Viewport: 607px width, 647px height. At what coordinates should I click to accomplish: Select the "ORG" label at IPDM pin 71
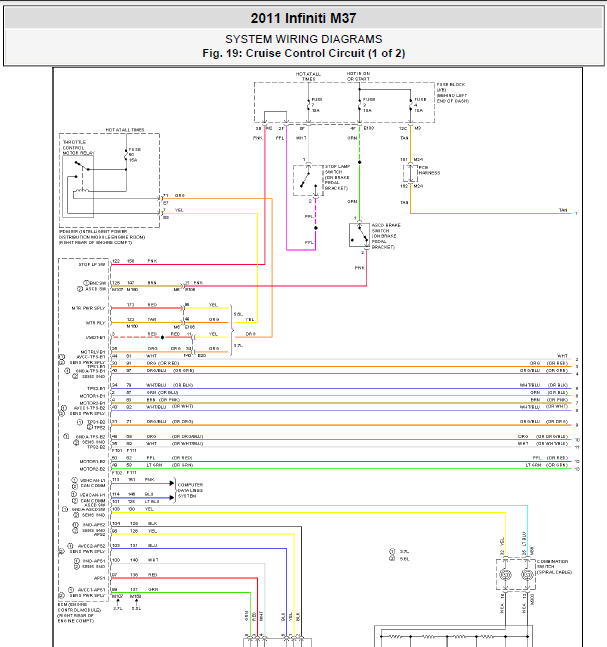(x=180, y=195)
